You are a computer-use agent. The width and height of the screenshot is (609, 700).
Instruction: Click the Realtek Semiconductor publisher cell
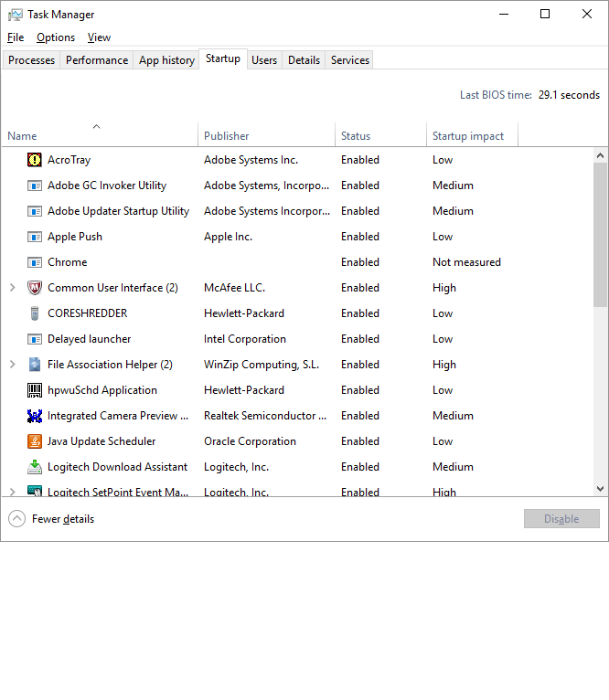click(265, 416)
